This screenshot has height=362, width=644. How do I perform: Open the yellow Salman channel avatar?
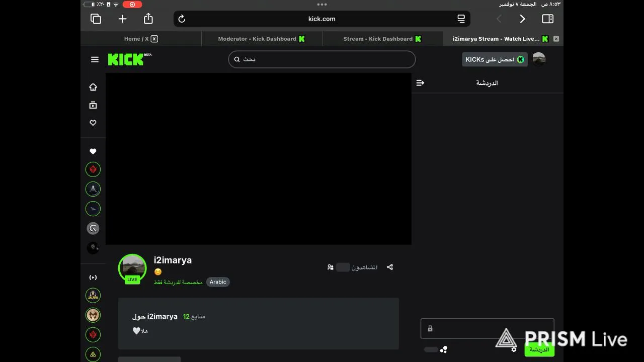click(93, 296)
